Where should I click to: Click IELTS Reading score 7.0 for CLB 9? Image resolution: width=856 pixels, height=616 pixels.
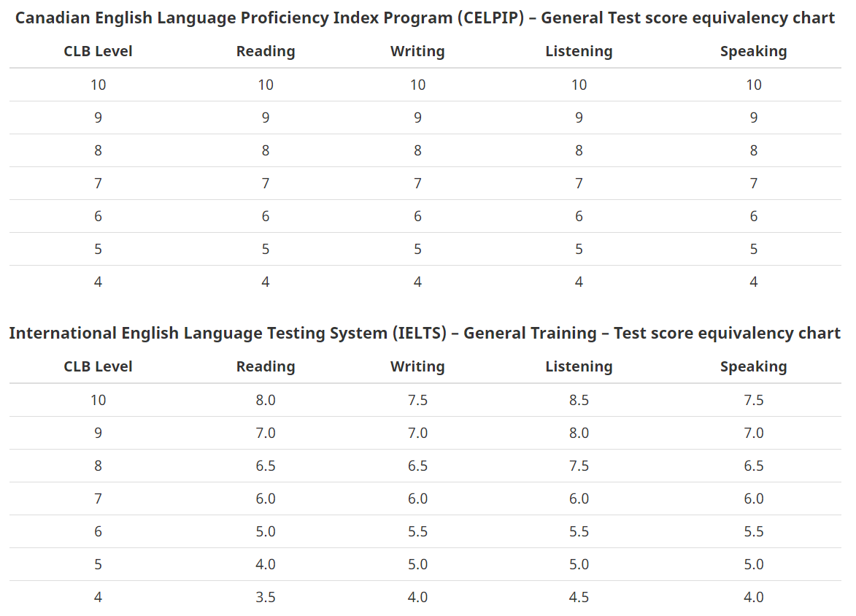tap(266, 433)
